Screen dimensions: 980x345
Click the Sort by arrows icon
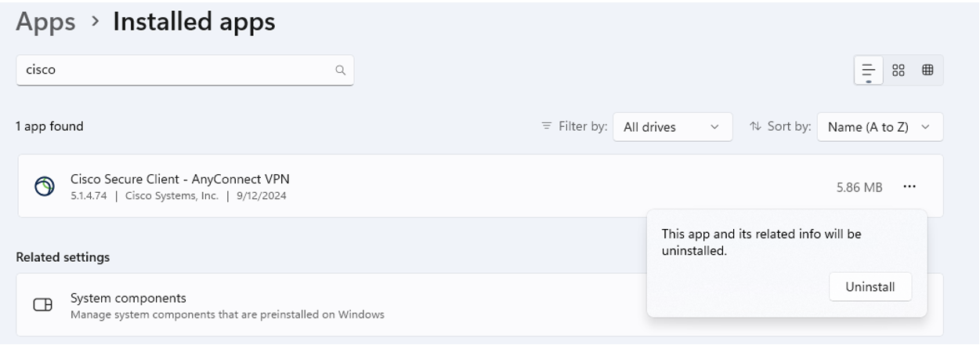[755, 126]
